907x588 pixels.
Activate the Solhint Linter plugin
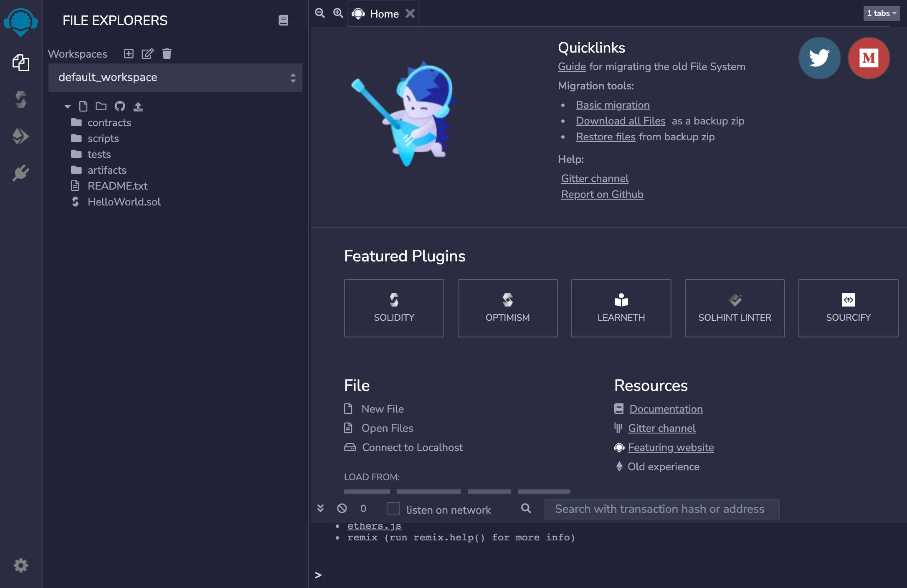click(735, 308)
